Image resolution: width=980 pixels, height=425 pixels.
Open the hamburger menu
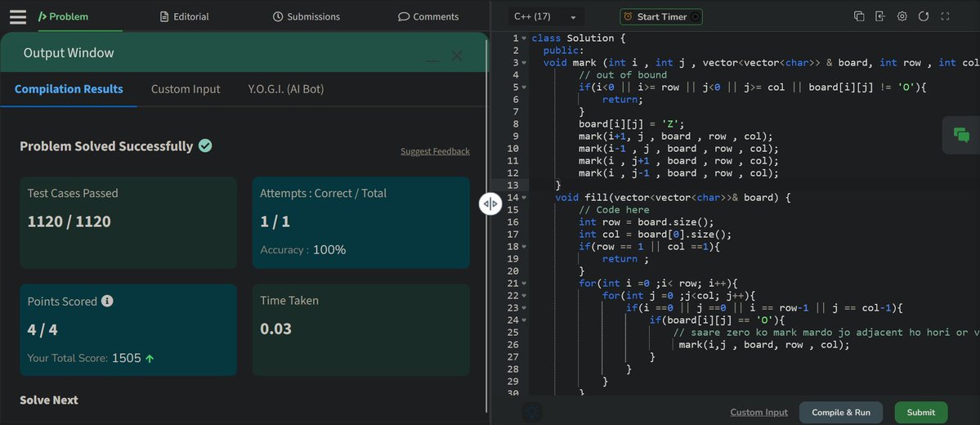18,17
